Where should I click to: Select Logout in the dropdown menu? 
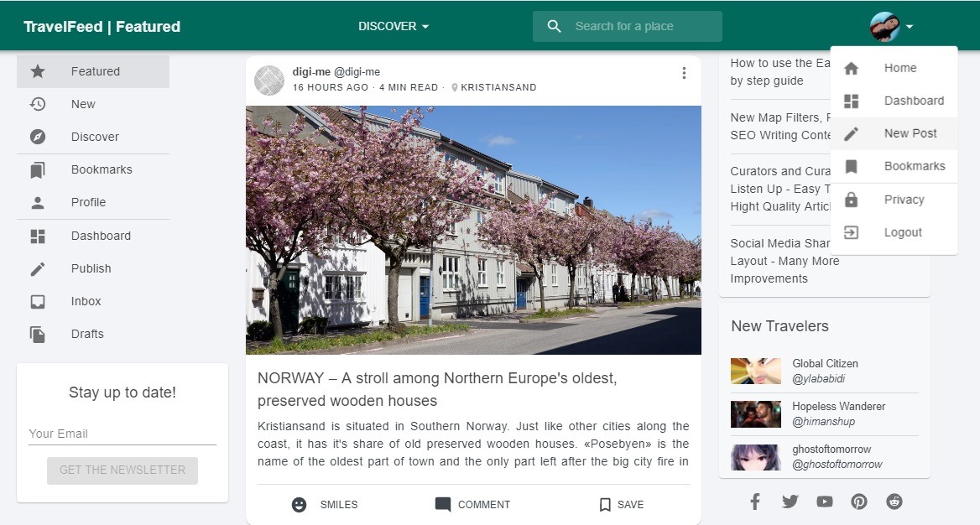coord(894,232)
